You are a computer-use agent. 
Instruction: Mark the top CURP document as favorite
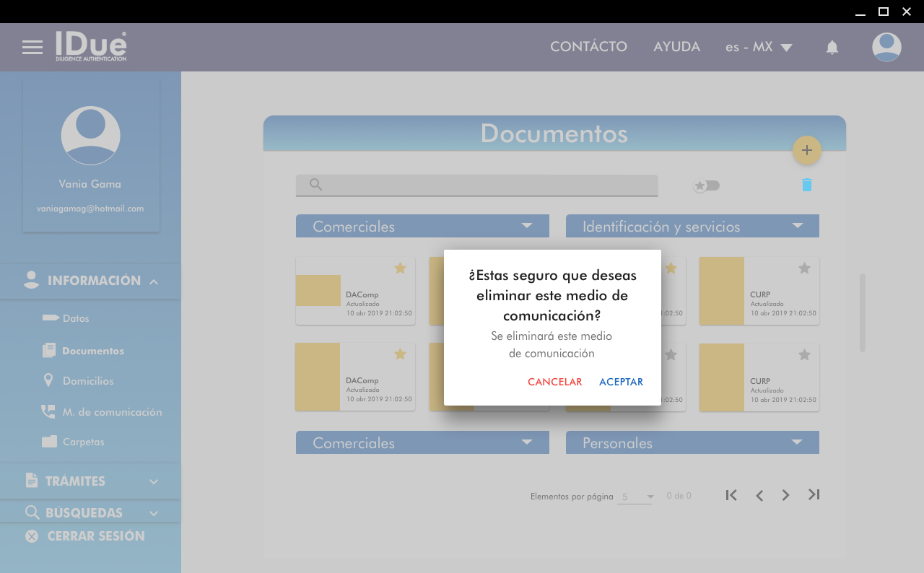click(x=804, y=268)
